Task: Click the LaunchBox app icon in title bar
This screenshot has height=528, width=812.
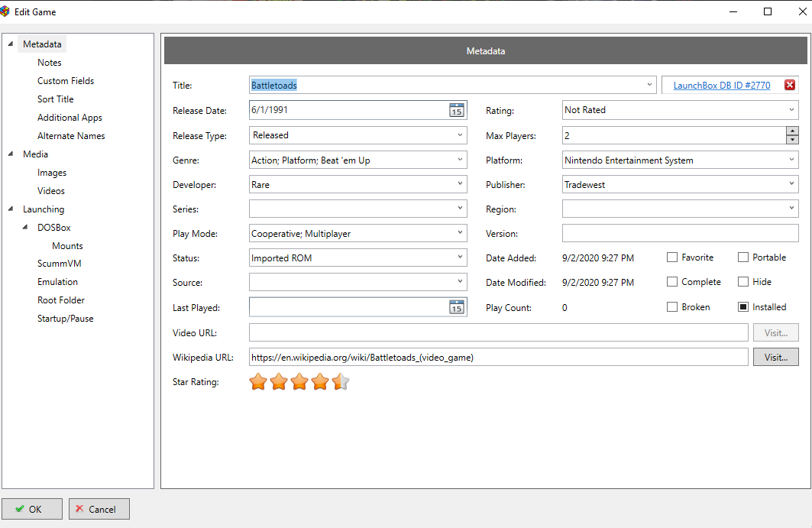Action: pyautogui.click(x=5, y=11)
